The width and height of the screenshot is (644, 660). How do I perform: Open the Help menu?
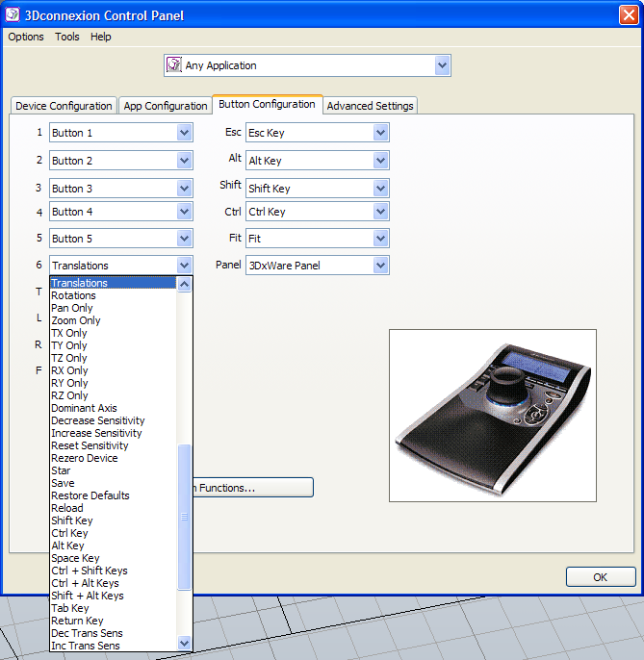pyautogui.click(x=101, y=37)
